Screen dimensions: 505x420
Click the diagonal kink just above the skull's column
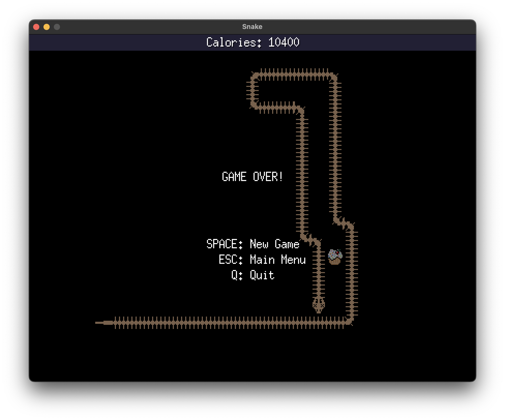click(x=310, y=239)
